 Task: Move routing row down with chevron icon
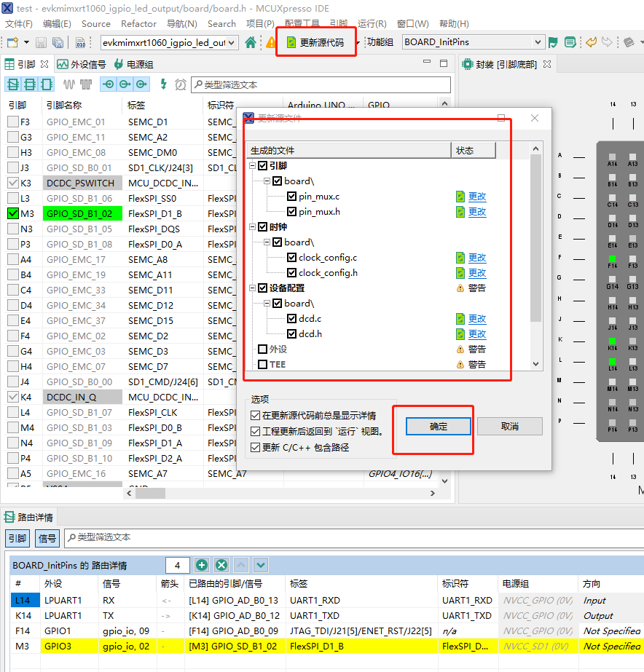point(261,565)
